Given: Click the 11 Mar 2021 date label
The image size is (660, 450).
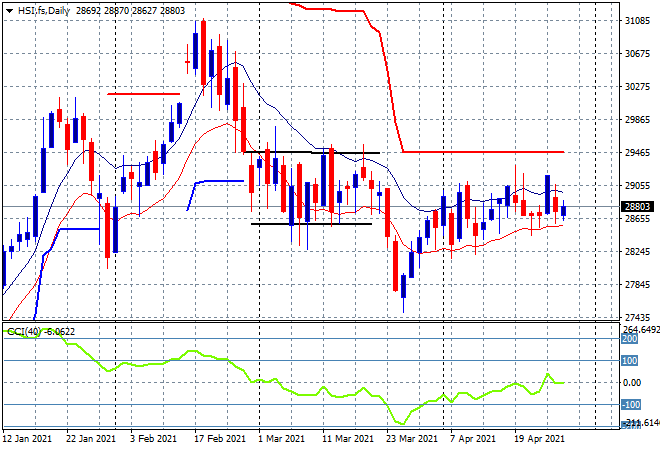Looking at the screenshot, I should coord(348,439).
